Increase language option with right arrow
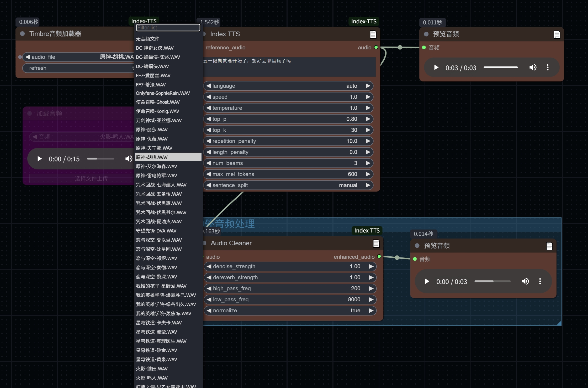 (x=368, y=86)
